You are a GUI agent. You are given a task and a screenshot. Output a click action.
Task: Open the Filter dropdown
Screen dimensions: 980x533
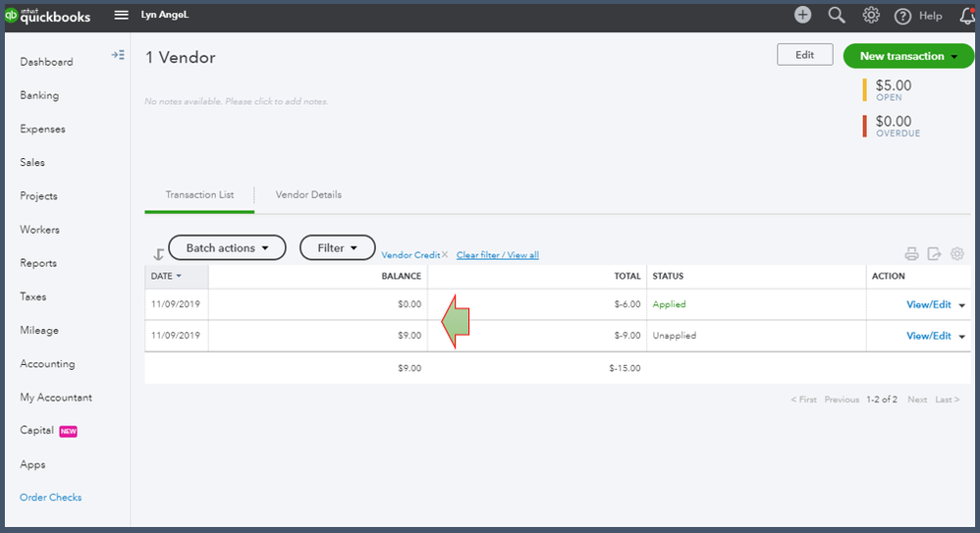click(x=338, y=248)
